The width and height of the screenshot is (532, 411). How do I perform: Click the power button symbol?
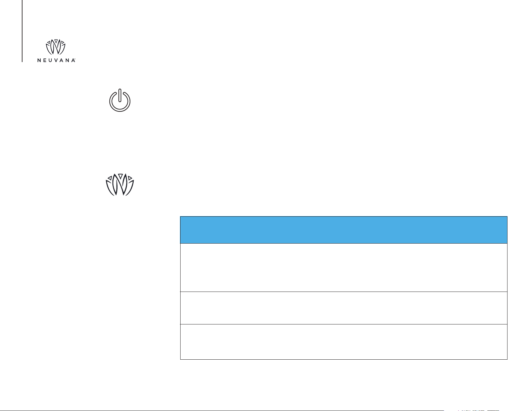click(120, 100)
